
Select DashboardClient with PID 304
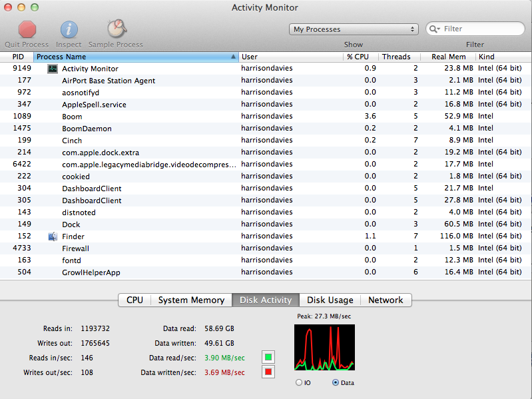[266, 189]
